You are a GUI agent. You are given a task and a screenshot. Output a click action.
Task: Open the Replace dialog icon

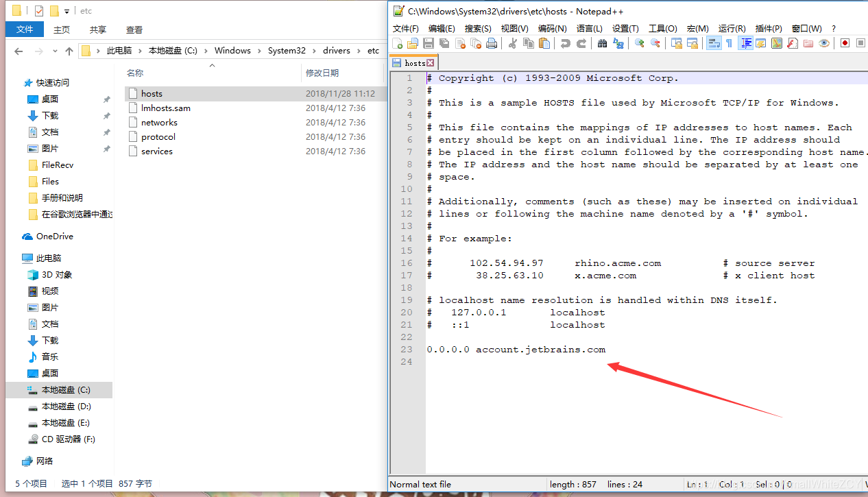[x=618, y=43]
